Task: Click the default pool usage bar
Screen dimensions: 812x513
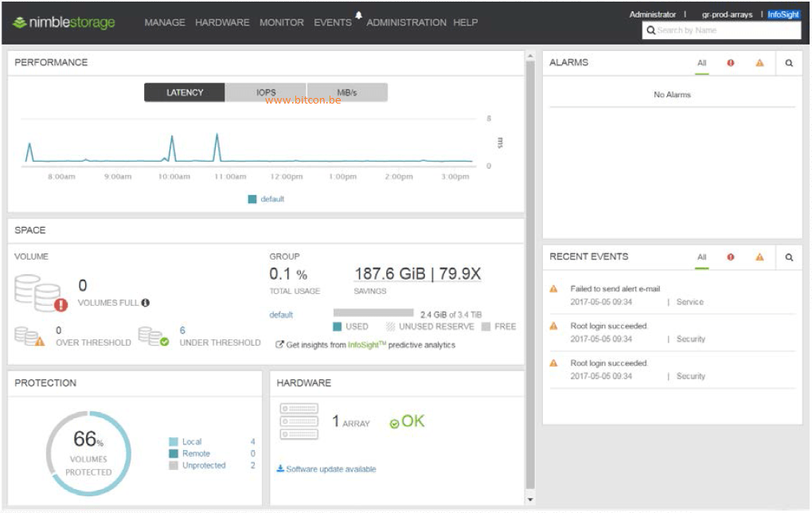Action: click(x=373, y=312)
